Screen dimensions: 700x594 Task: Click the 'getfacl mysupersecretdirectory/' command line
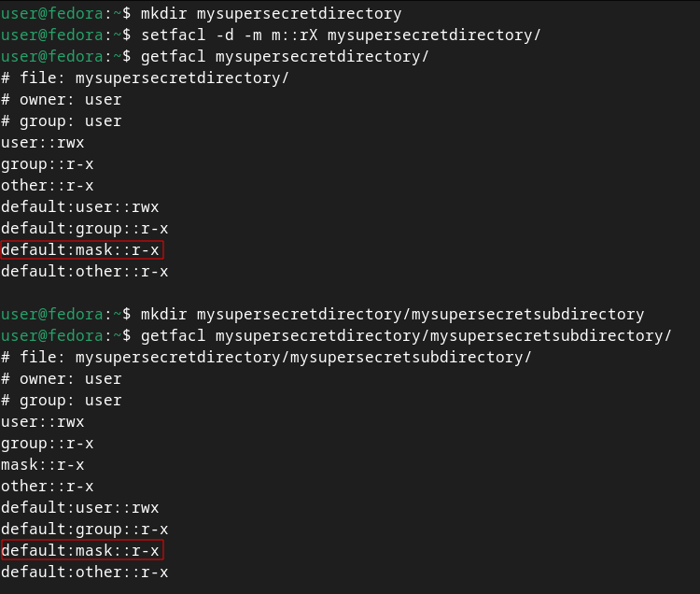[285, 56]
